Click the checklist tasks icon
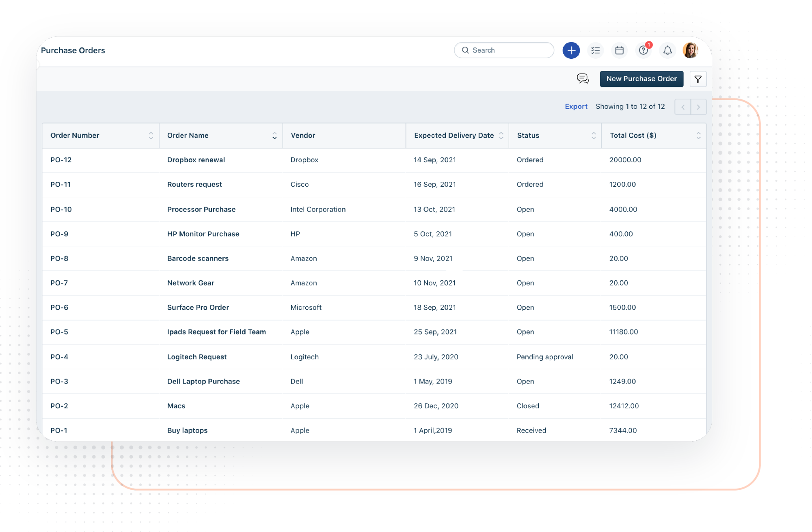Screen dimensions: 812x532 [595, 50]
